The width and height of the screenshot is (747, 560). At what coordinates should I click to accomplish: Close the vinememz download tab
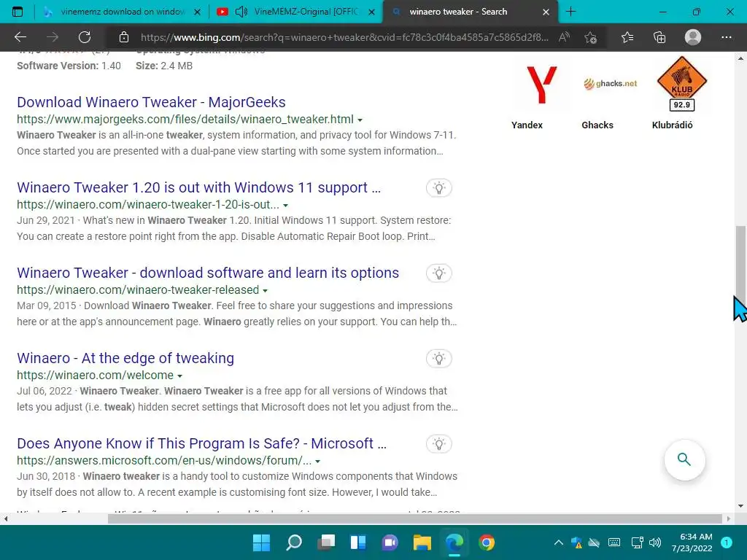197,12
